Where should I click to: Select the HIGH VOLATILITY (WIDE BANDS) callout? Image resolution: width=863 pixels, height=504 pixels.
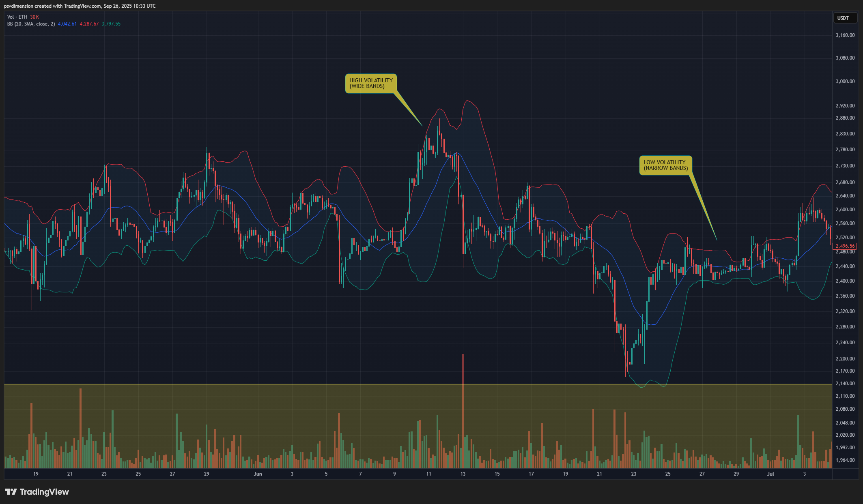pyautogui.click(x=371, y=84)
